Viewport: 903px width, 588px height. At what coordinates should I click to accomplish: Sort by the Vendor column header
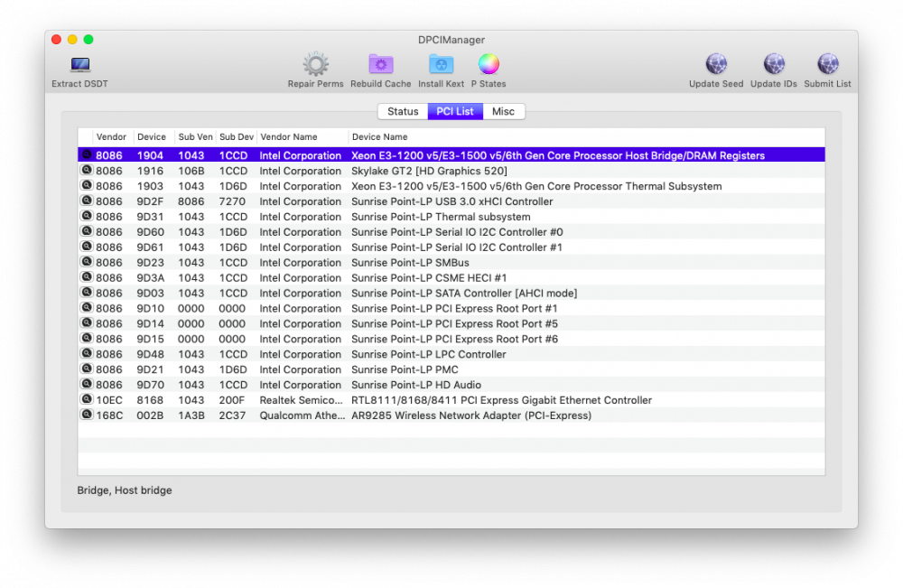point(111,137)
